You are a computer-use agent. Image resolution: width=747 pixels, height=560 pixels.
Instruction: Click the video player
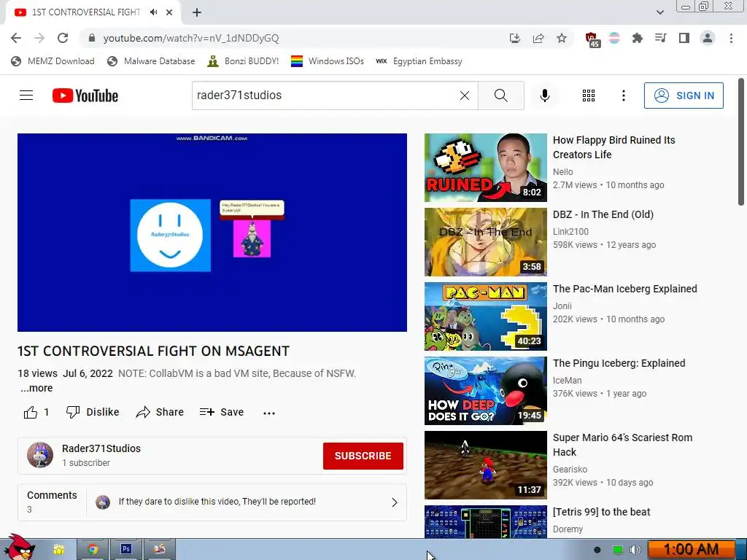(x=212, y=233)
